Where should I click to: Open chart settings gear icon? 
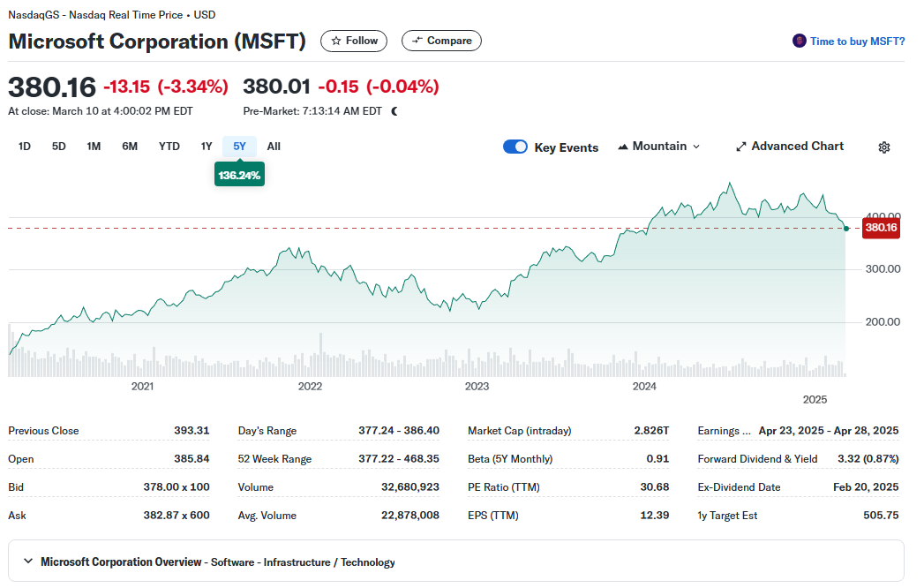883,147
